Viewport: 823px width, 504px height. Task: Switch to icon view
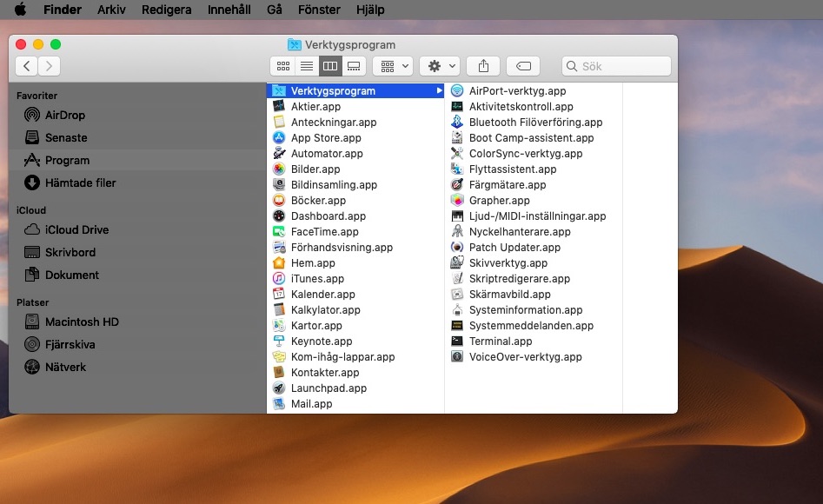(283, 66)
